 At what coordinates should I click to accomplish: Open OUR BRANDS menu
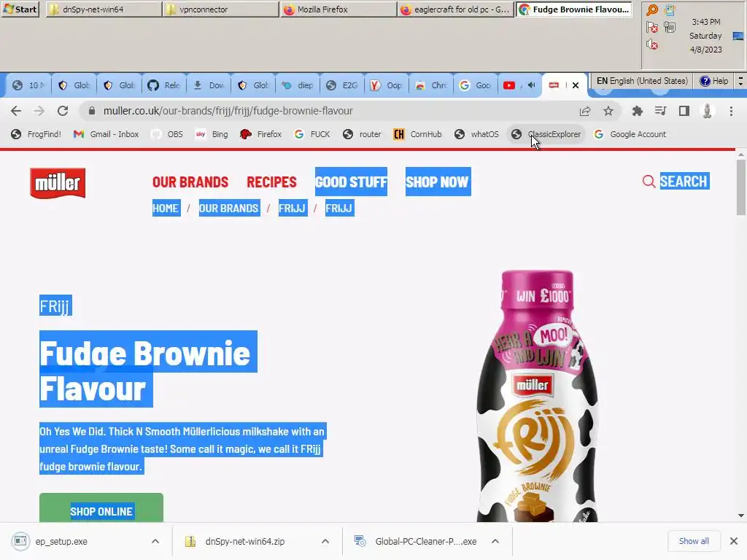point(190,182)
